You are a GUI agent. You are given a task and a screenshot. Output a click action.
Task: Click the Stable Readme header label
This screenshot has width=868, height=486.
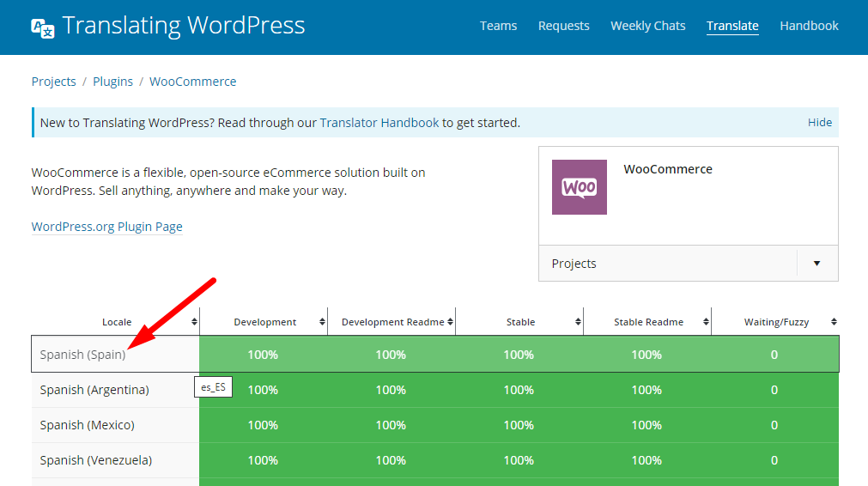click(648, 322)
